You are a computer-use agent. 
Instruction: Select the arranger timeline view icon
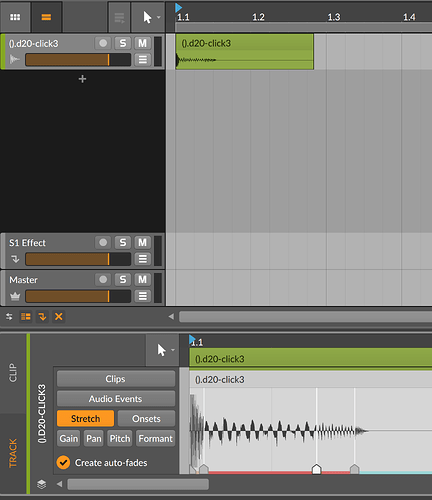[46, 17]
